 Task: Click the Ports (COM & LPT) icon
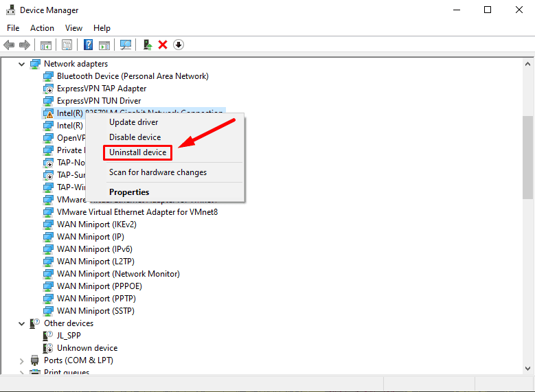point(35,360)
